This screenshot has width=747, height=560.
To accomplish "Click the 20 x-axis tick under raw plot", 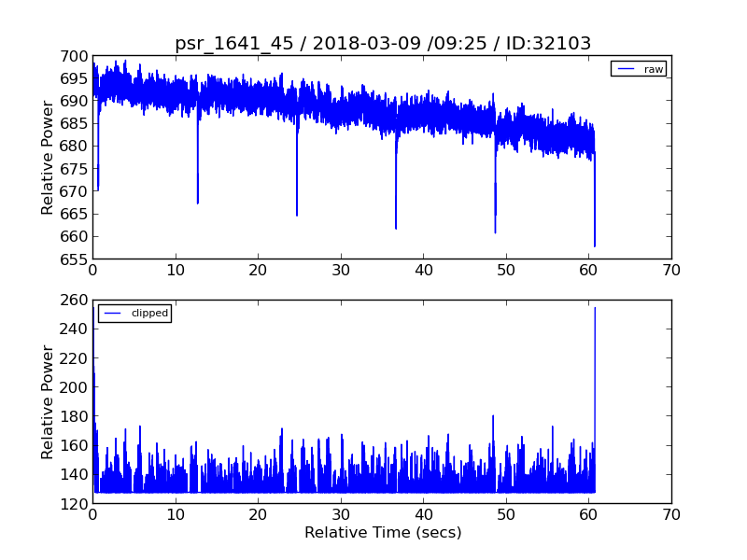I will 259,271.
